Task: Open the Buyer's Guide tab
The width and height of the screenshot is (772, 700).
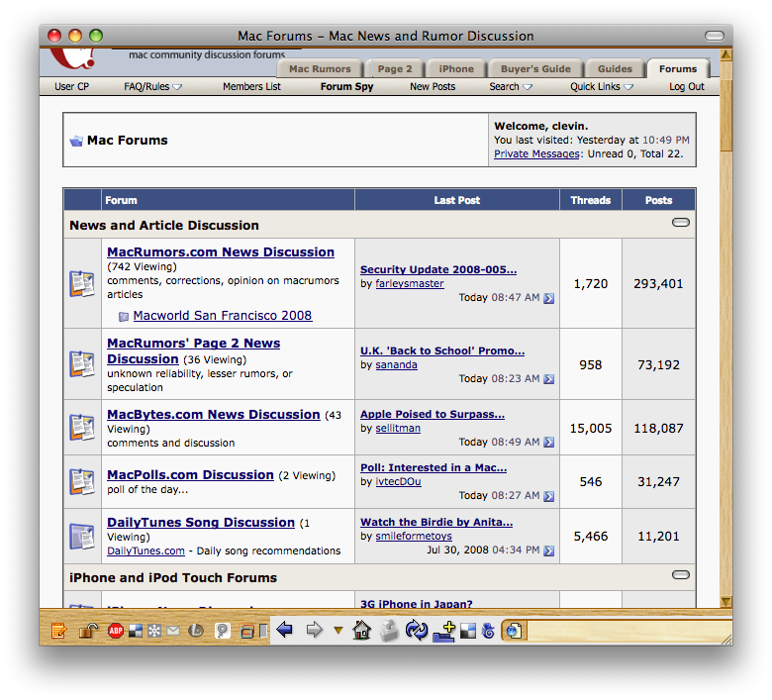Action: (x=535, y=69)
